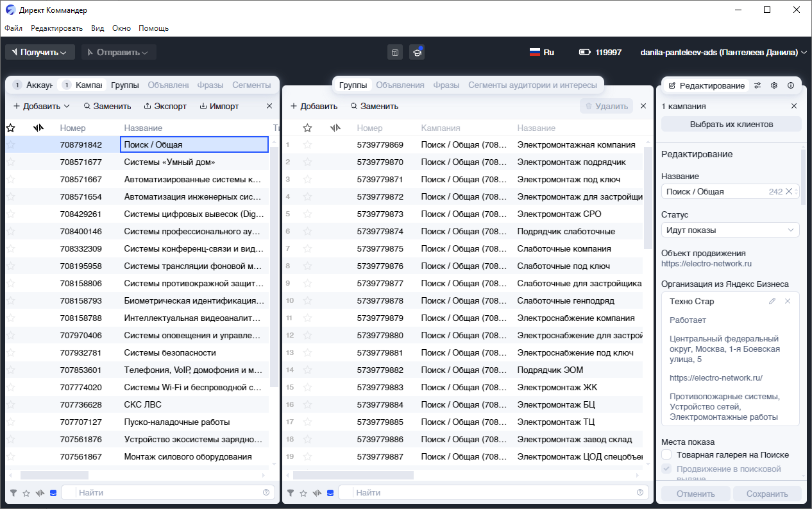Open the Вид menu
This screenshot has height=509, width=812.
point(97,28)
